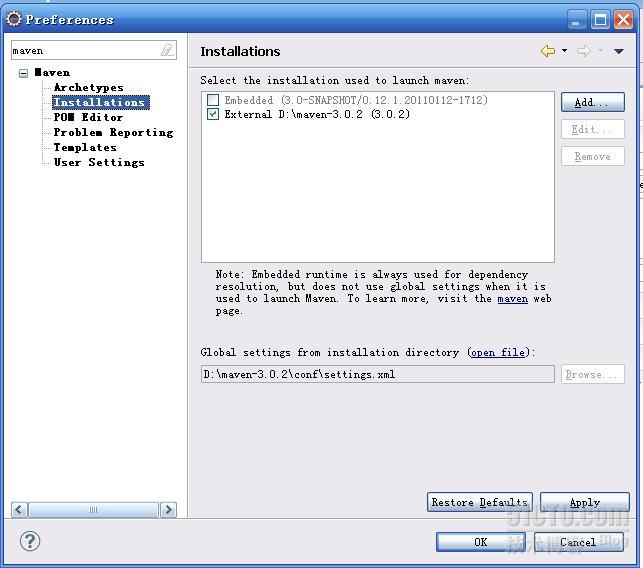The height and width of the screenshot is (568, 643).
Task: Uncheck the External D:\maven-3.0.2 checkbox
Action: pos(213,114)
